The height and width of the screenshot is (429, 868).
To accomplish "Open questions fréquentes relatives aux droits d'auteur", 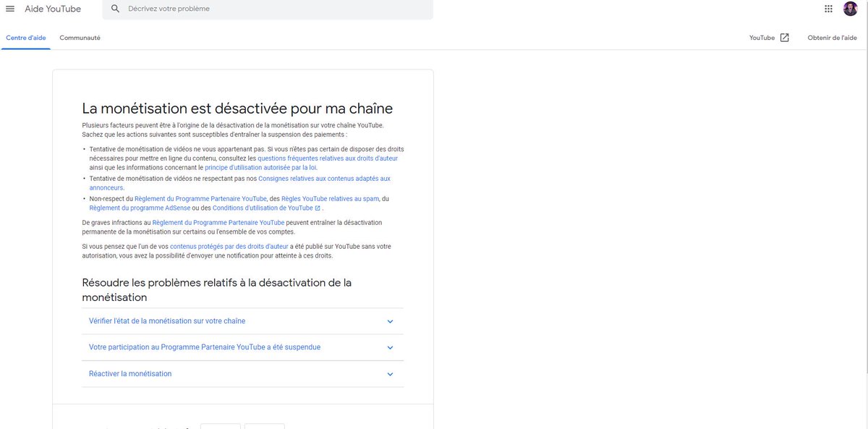I will click(x=328, y=158).
